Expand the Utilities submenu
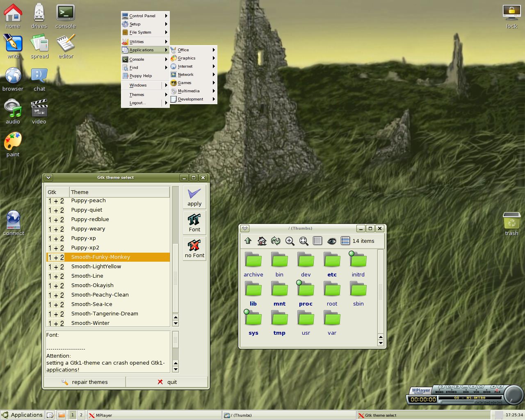The width and height of the screenshot is (525, 420). [145, 41]
